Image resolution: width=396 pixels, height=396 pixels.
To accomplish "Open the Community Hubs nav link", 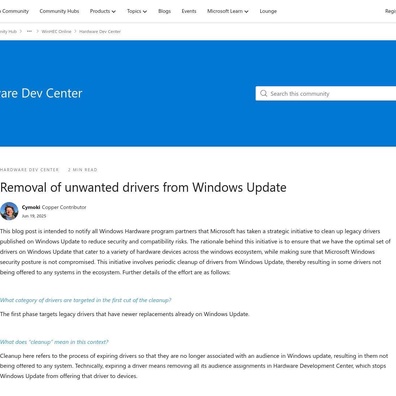I will (x=59, y=11).
